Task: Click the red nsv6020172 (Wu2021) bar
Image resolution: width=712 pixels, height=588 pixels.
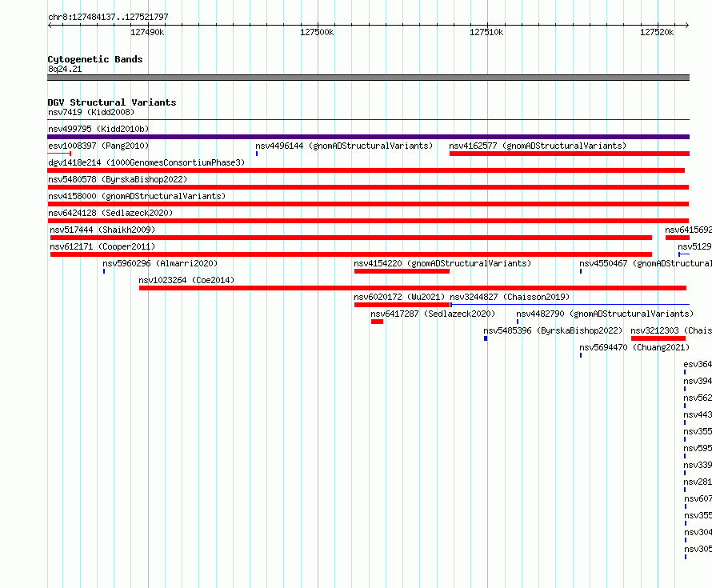Action: 402,305
